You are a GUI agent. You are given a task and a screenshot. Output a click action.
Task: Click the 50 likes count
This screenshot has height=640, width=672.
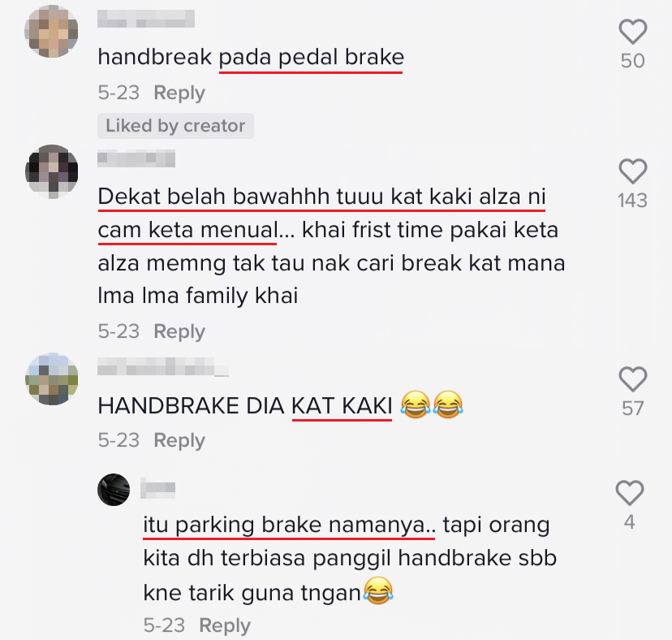coord(632,61)
